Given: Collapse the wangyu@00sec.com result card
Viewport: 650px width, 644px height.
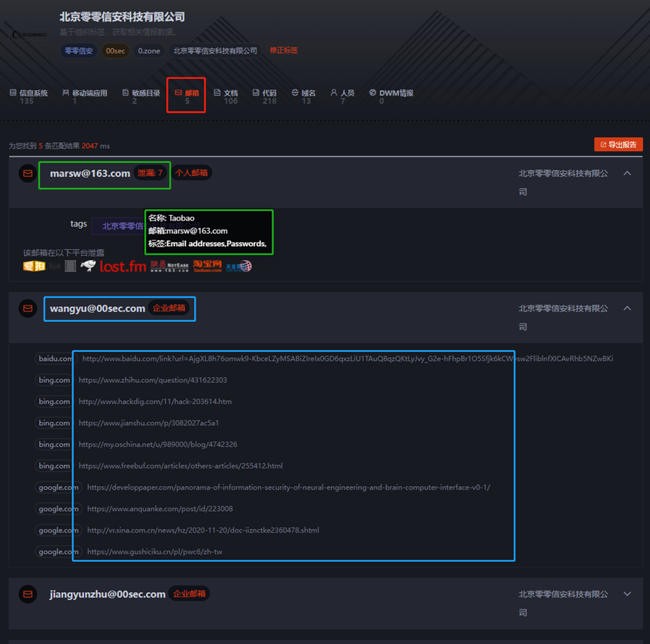Looking at the screenshot, I should 627,308.
